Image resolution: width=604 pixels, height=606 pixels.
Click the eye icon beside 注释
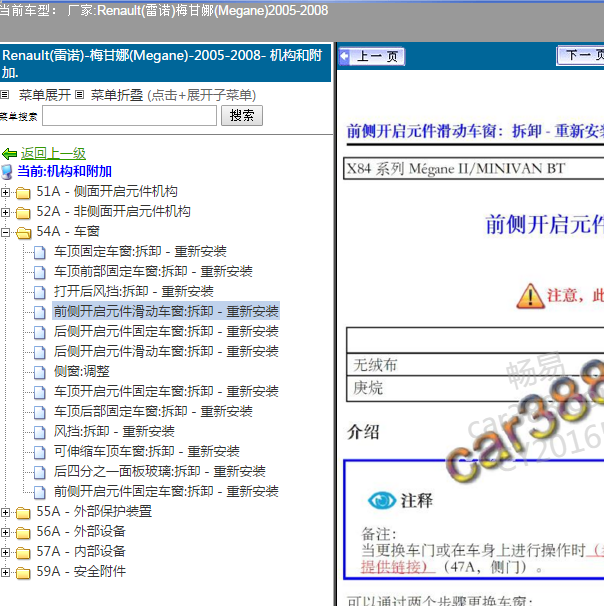(382, 501)
